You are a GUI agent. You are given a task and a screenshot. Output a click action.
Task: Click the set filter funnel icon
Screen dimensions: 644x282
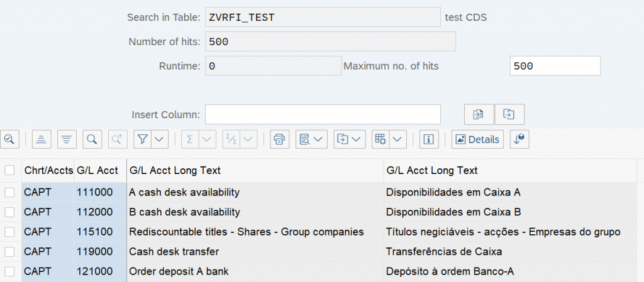tap(143, 139)
